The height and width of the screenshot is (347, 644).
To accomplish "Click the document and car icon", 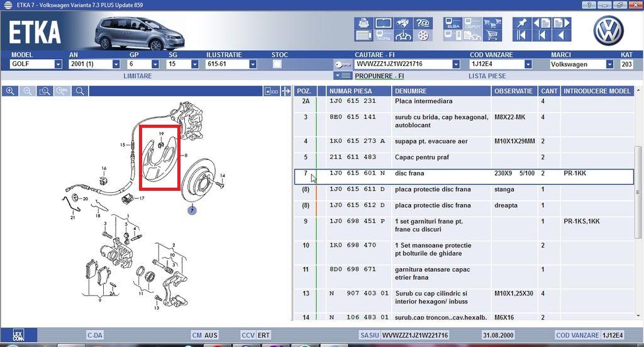I will [472, 35].
